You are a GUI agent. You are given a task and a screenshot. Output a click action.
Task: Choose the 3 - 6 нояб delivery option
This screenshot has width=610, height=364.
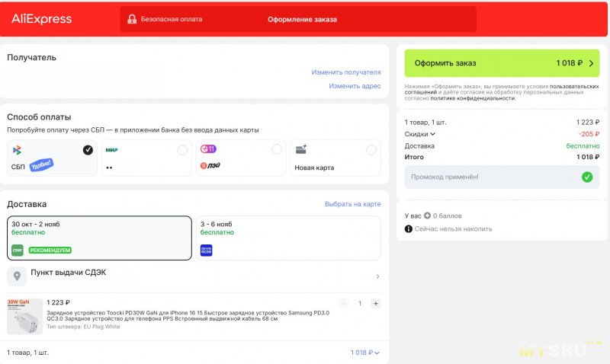288,238
